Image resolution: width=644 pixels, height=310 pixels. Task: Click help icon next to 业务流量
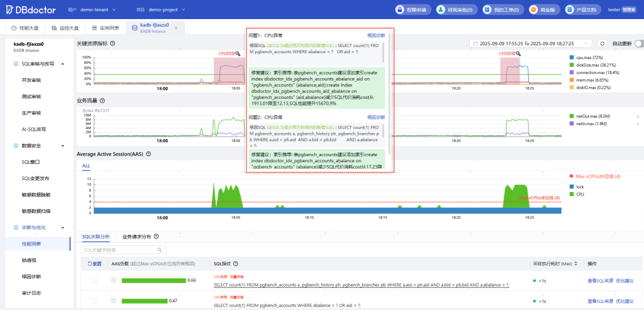click(x=103, y=100)
